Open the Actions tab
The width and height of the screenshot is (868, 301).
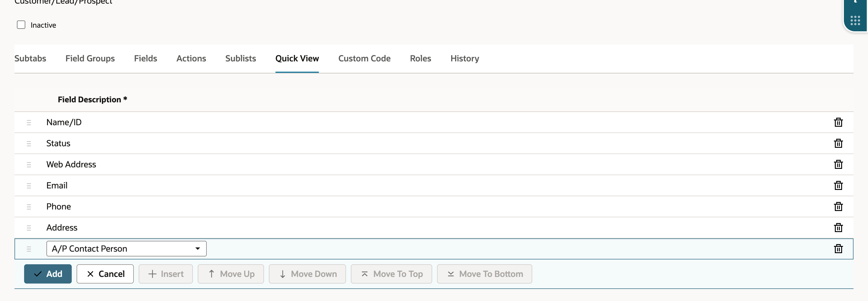[191, 59]
